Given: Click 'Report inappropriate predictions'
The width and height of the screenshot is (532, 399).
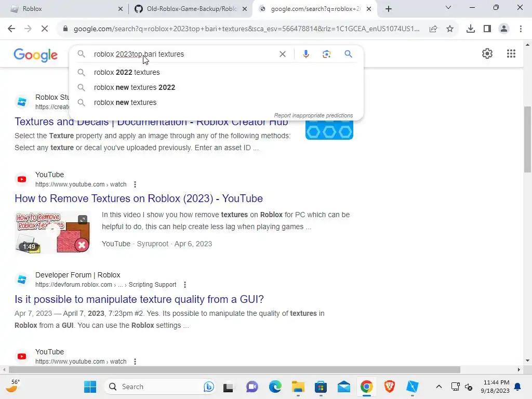Looking at the screenshot, I should 313,115.
